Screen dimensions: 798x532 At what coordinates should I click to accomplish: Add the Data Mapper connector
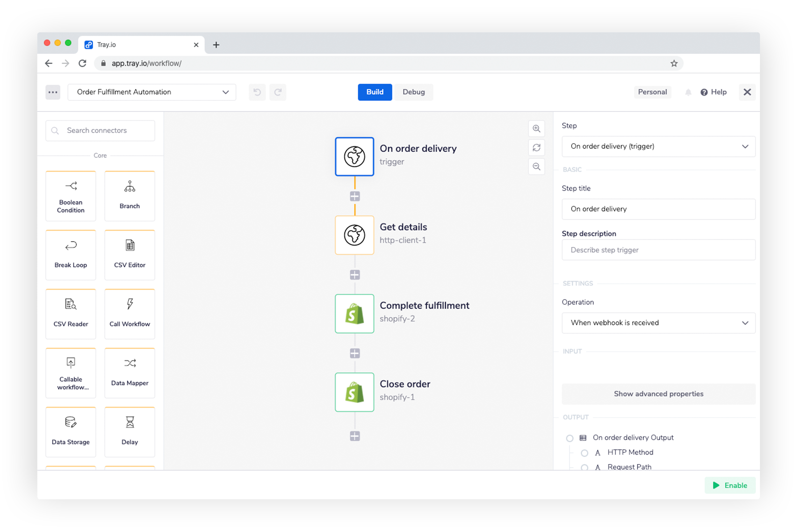(x=130, y=373)
